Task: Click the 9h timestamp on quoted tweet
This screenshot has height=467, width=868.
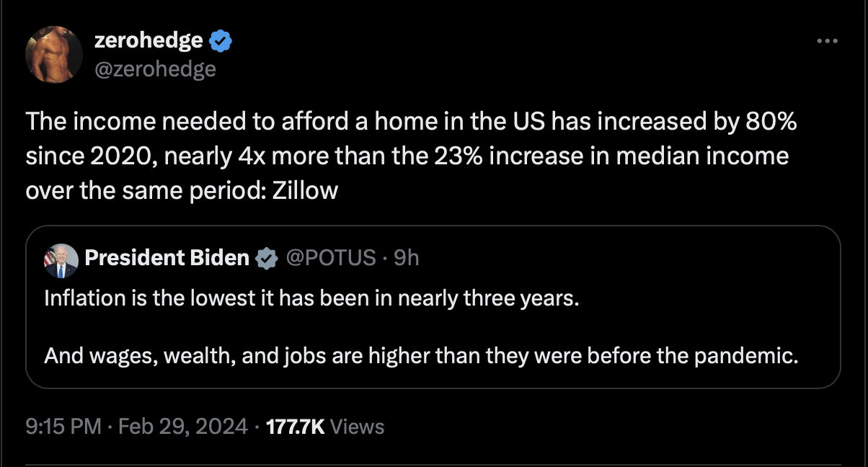Action: [407, 257]
